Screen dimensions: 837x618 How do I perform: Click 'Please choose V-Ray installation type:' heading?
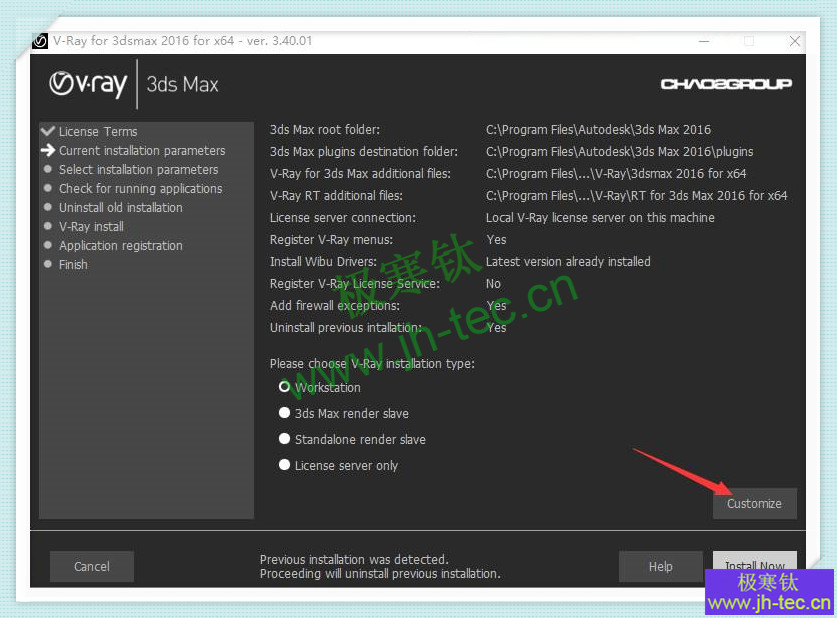click(x=372, y=363)
